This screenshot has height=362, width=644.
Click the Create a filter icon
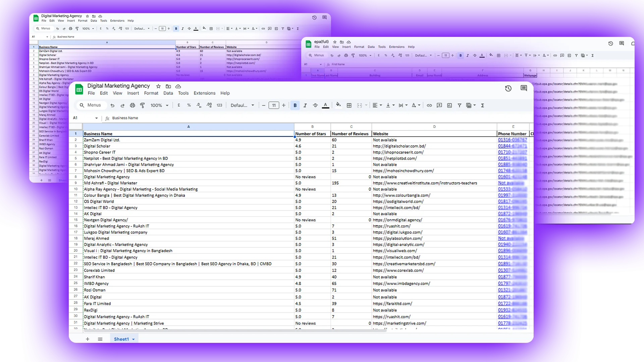460,106
